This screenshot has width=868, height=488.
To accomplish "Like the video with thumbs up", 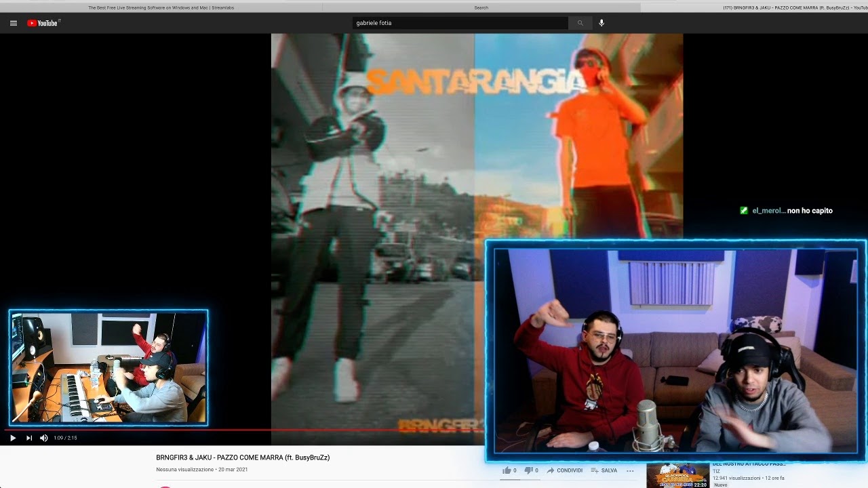I will pyautogui.click(x=509, y=470).
